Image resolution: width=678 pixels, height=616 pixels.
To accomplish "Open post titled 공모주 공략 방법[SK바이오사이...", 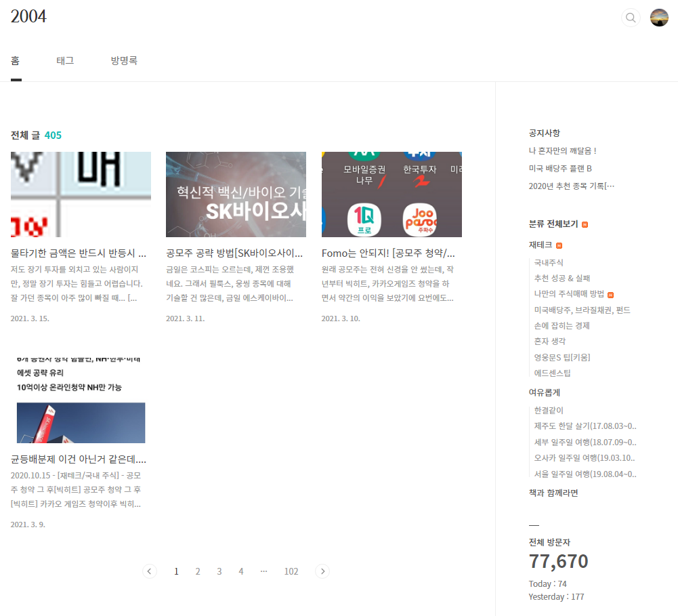I will (x=234, y=253).
